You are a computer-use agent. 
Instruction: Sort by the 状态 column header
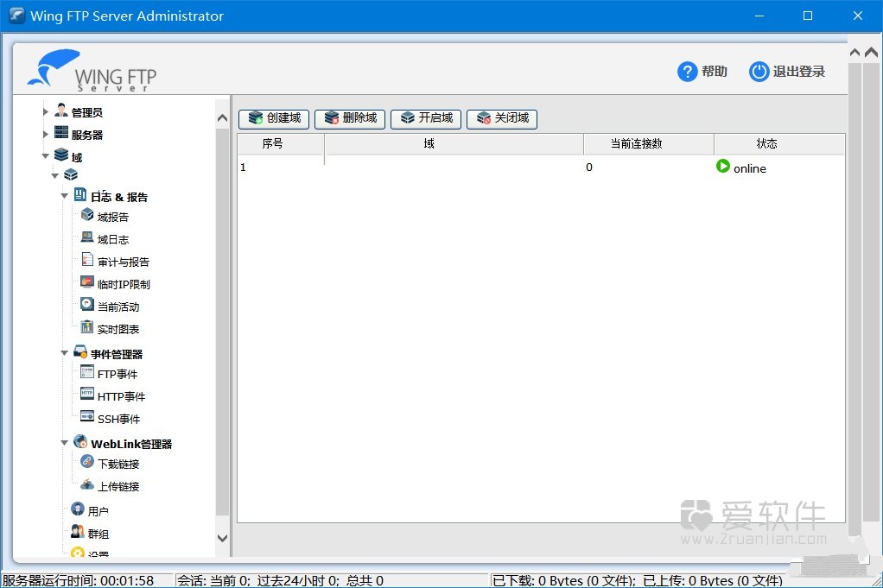[779, 144]
